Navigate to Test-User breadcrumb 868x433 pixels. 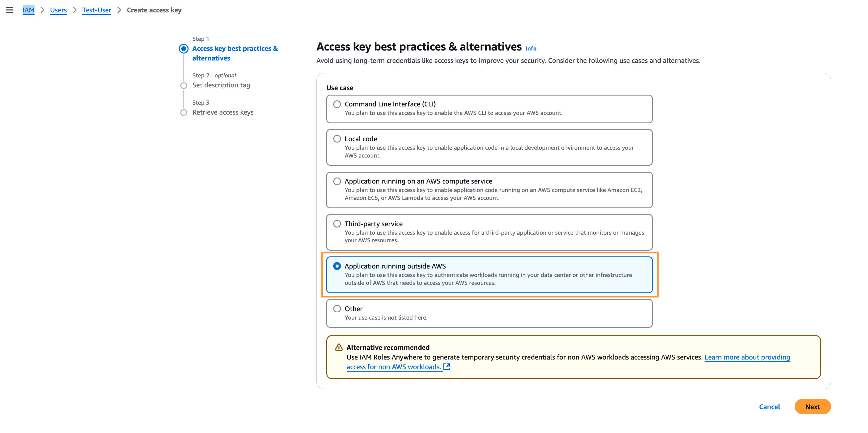97,10
